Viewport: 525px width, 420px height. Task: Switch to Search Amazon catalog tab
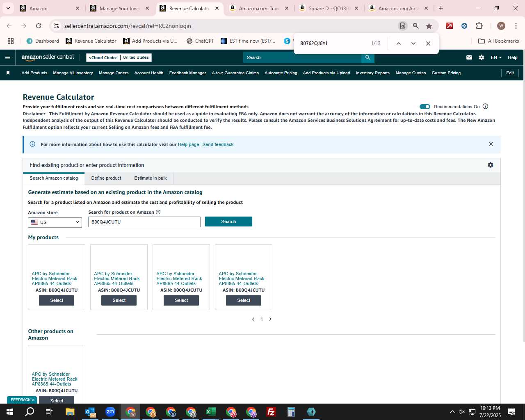pyautogui.click(x=54, y=178)
